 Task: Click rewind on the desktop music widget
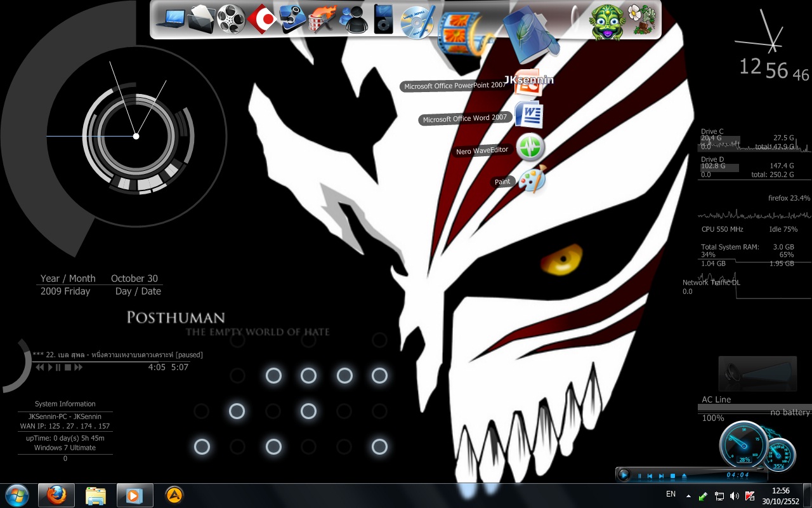pos(39,367)
